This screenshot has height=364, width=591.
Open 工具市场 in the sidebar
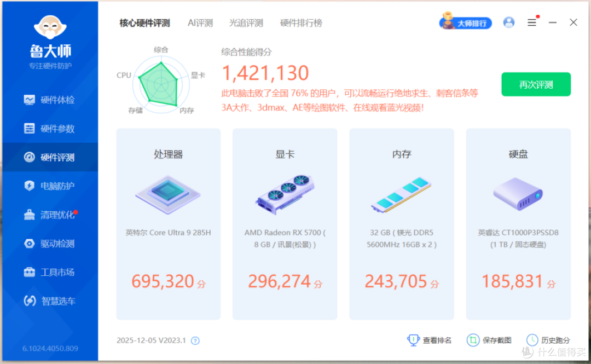click(50, 272)
